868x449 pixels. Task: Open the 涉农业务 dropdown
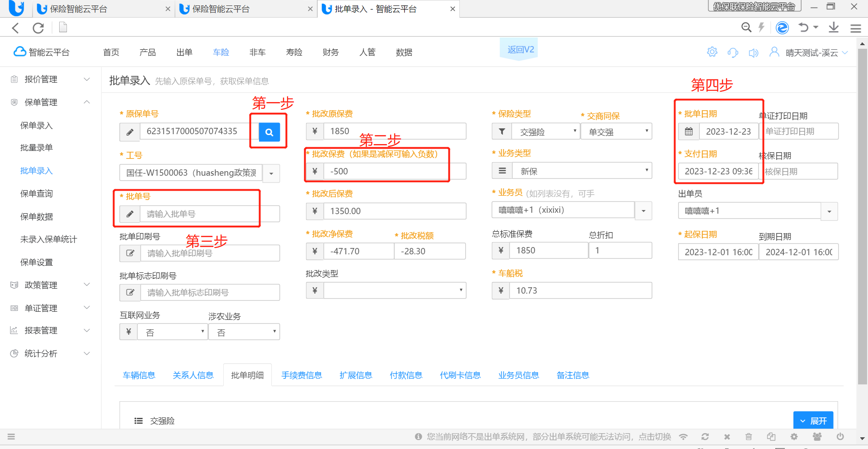(244, 332)
